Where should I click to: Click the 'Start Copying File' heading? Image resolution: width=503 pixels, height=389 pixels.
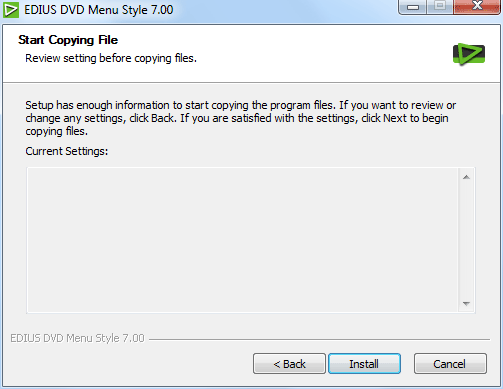[68, 40]
